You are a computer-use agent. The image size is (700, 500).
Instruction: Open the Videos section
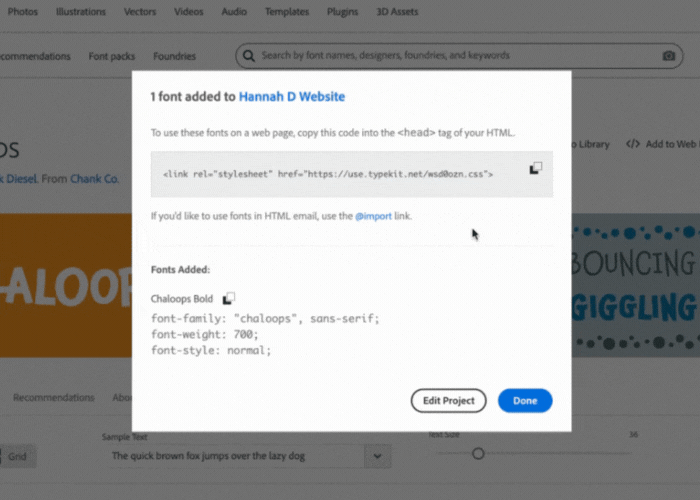pyautogui.click(x=188, y=12)
